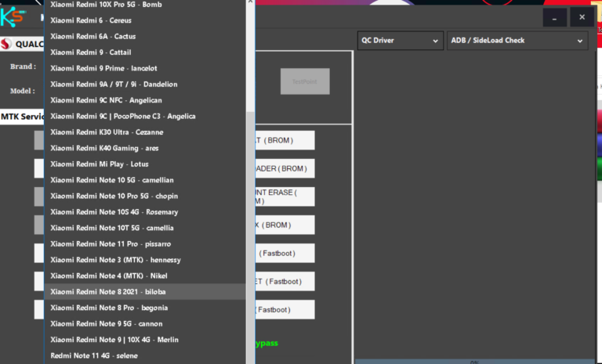The width and height of the screenshot is (602, 364).
Task: Click the button ending in AT (BROM)
Action: coord(285,140)
